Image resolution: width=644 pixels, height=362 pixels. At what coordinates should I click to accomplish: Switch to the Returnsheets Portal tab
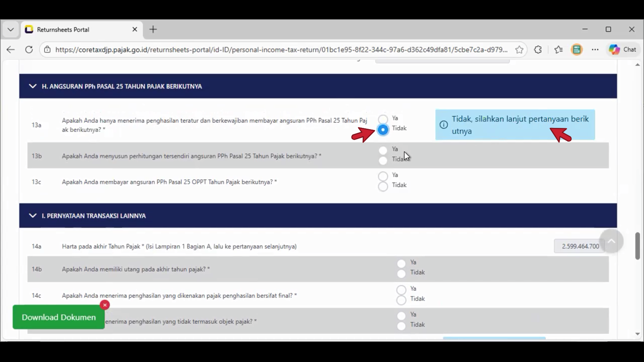(x=76, y=29)
